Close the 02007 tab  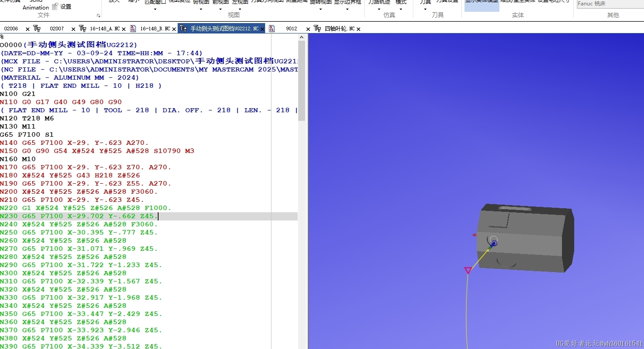73,29
